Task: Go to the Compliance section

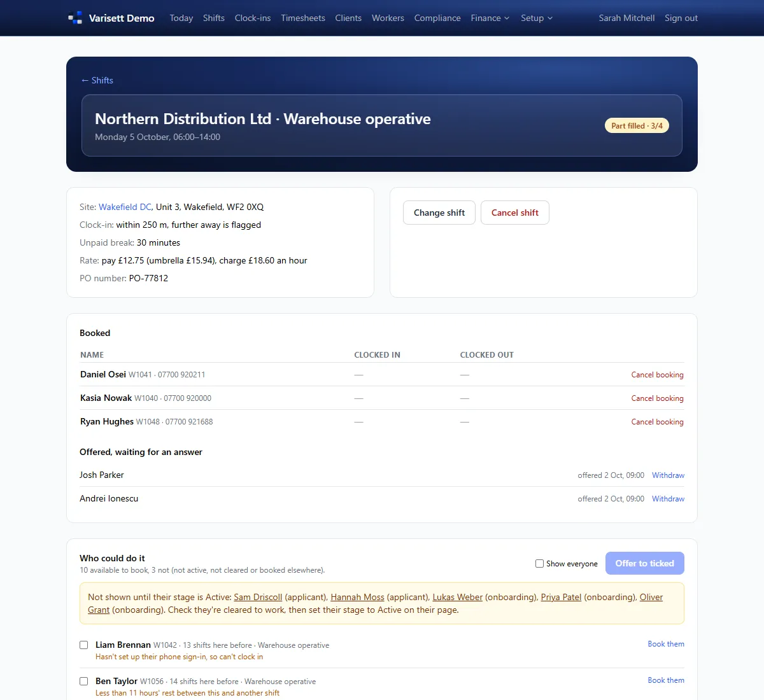Action: coord(437,18)
